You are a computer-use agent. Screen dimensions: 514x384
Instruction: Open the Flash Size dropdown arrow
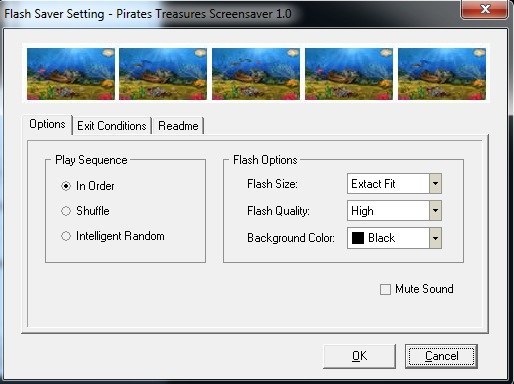(435, 184)
